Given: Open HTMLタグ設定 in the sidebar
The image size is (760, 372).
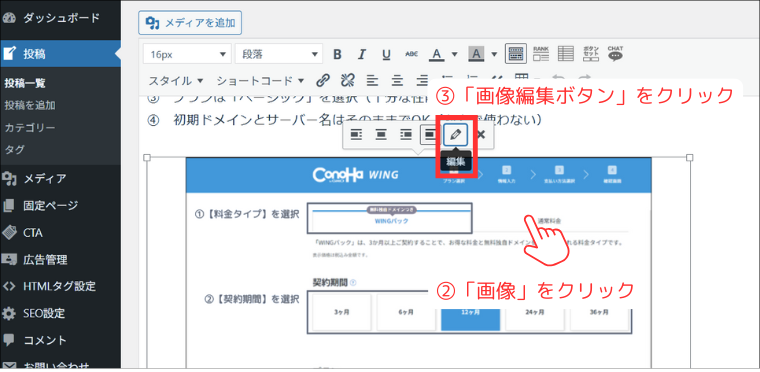Looking at the screenshot, I should pyautogui.click(x=60, y=286).
